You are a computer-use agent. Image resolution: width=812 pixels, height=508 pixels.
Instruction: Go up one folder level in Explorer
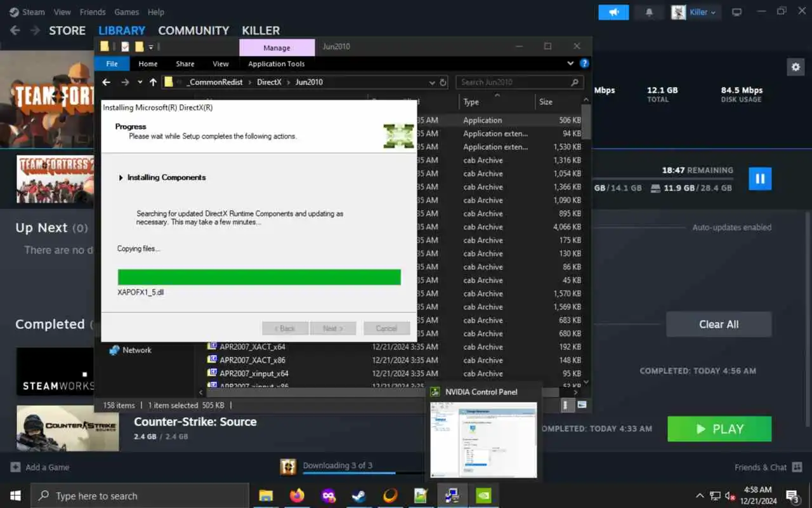click(x=153, y=82)
